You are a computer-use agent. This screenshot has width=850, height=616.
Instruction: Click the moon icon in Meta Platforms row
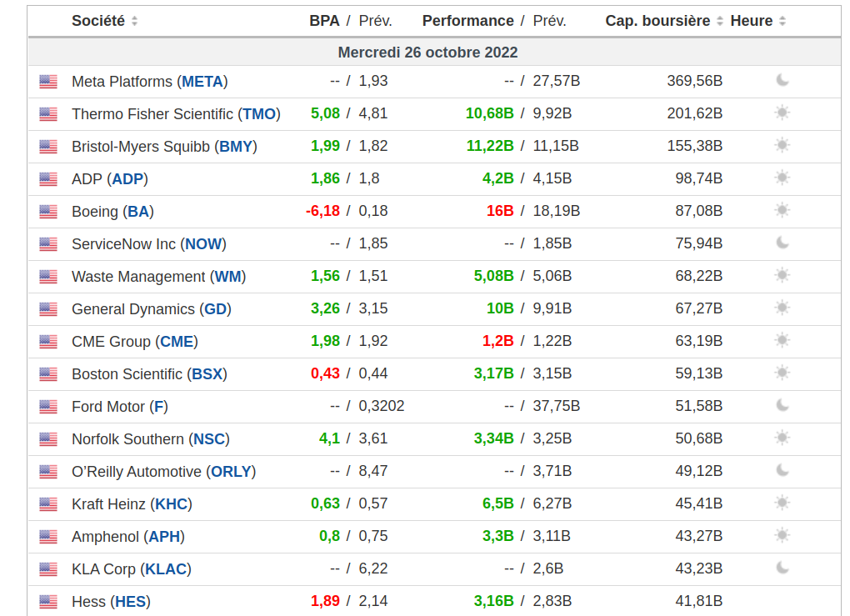point(782,81)
